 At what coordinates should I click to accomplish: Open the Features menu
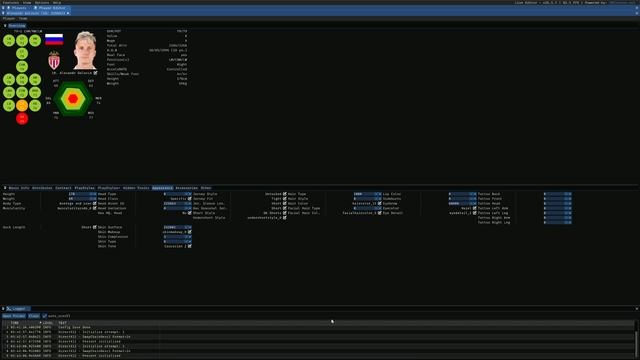pos(11,2)
